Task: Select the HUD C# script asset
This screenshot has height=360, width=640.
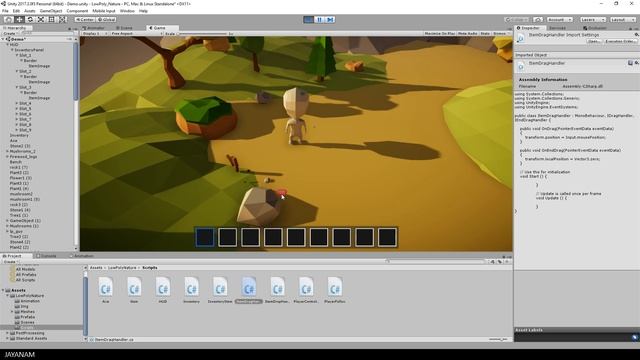Action: pyautogui.click(x=162, y=289)
